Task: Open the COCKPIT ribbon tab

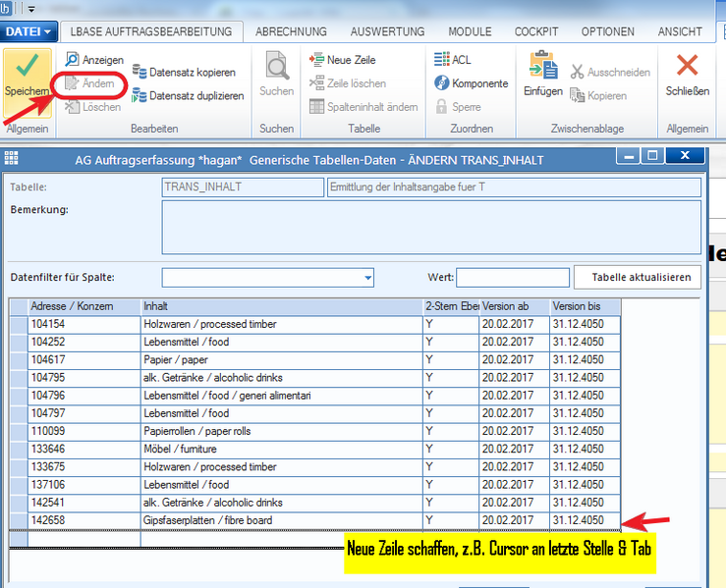Action: [536, 31]
